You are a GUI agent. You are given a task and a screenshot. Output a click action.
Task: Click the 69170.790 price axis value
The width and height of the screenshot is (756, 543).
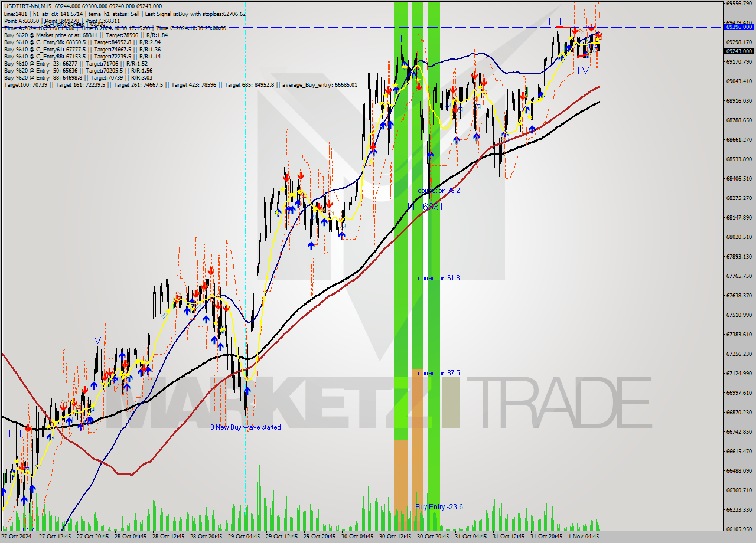739,61
